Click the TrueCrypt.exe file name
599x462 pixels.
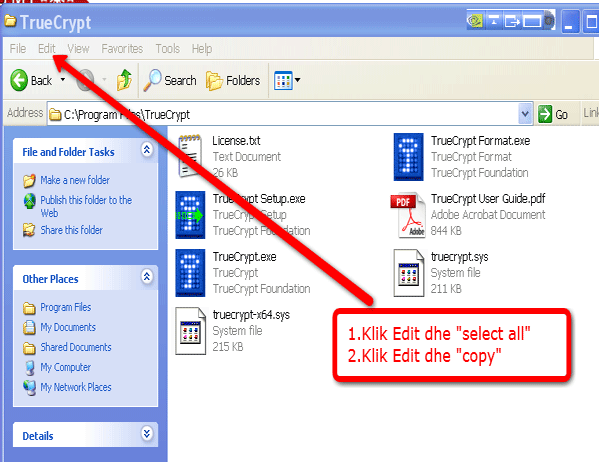coord(244,257)
